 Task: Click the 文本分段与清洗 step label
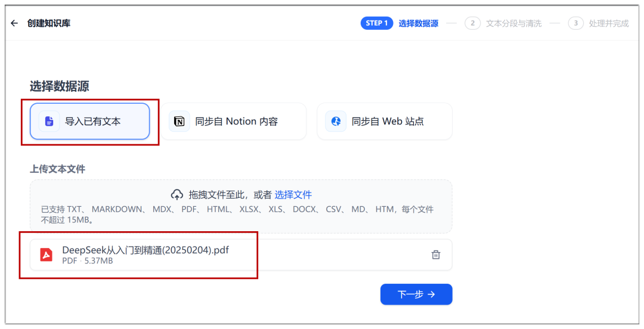tap(514, 23)
